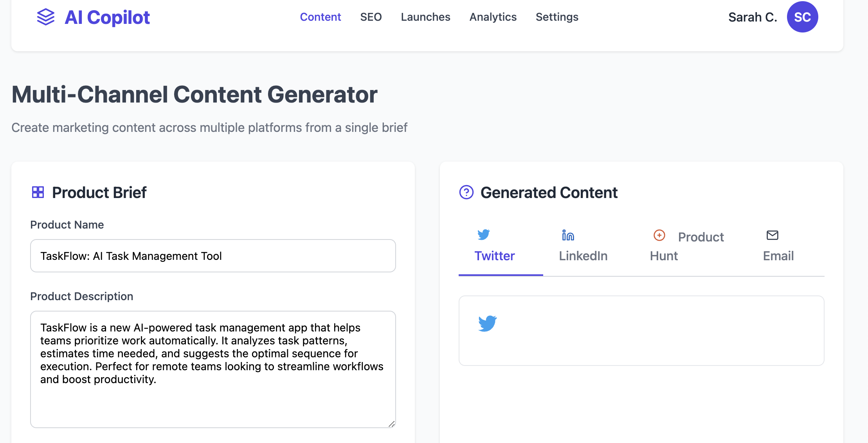Click the Product Brief grid icon
The width and height of the screenshot is (868, 443).
click(x=38, y=192)
